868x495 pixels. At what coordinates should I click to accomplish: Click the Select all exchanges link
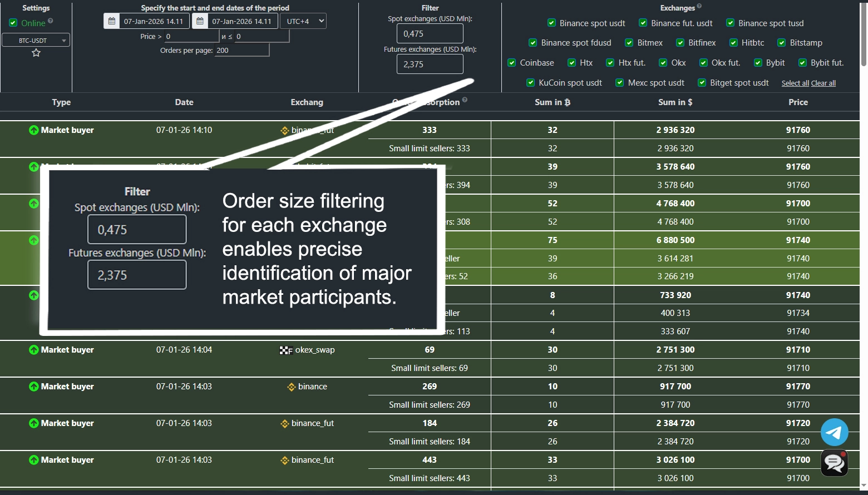point(795,83)
